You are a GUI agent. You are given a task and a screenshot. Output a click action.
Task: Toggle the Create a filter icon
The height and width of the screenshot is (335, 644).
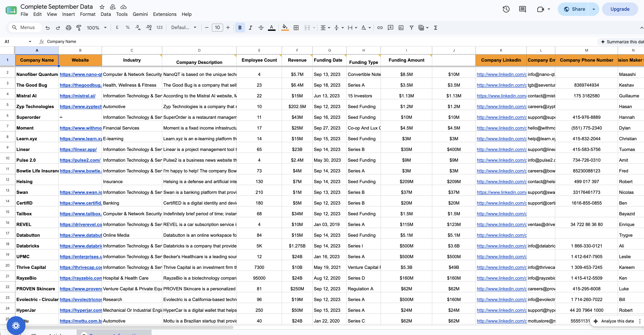tap(411, 27)
